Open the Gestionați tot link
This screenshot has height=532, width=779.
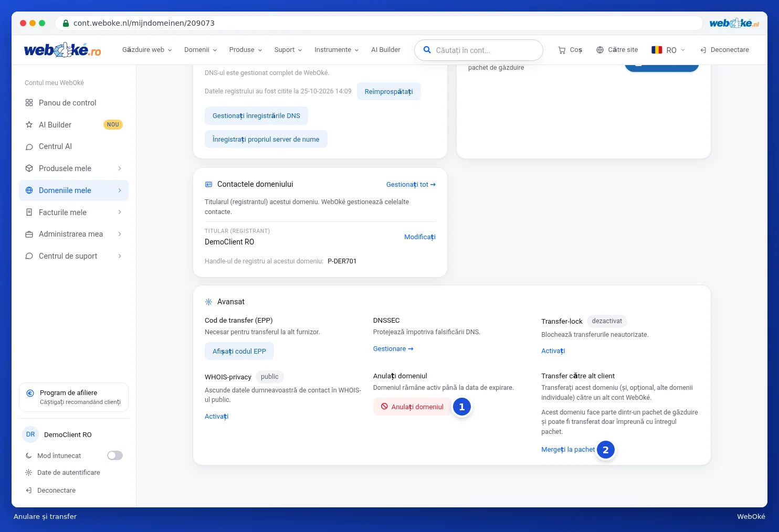(411, 185)
